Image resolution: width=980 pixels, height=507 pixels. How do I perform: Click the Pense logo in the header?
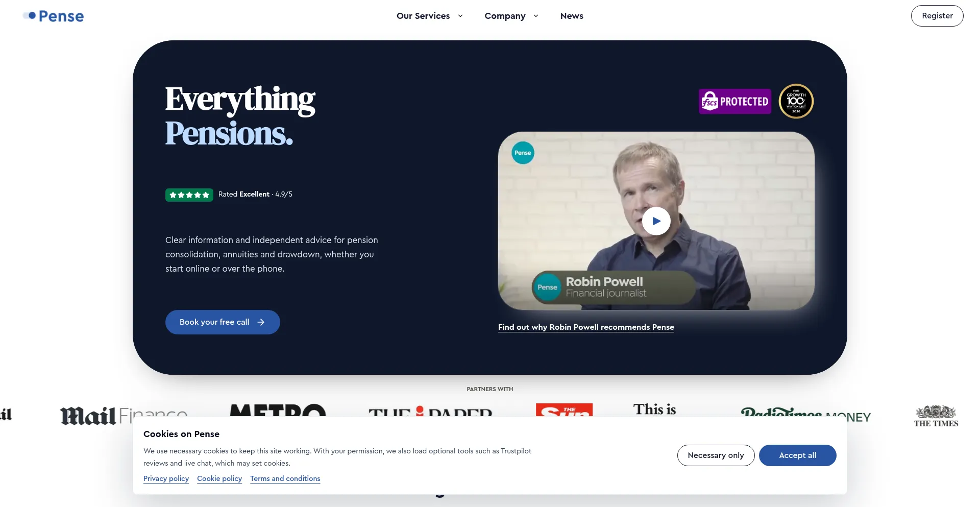click(53, 16)
